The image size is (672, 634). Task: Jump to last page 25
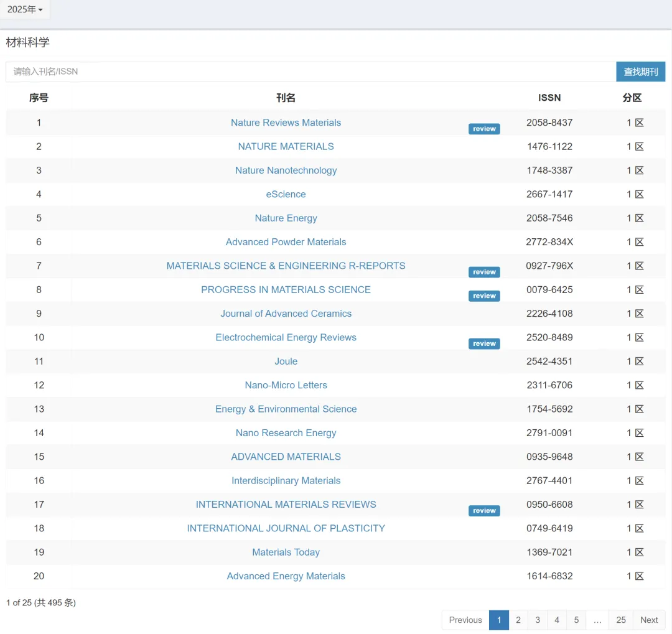pos(620,620)
